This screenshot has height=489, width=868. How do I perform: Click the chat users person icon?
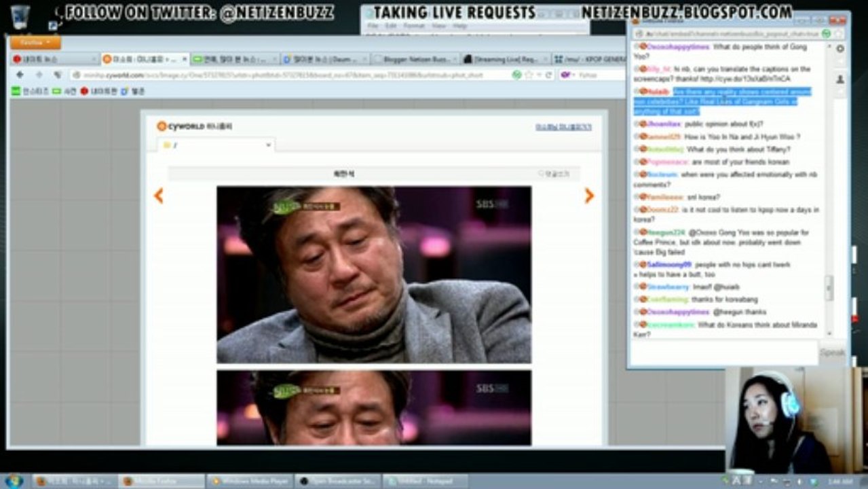pyautogui.click(x=839, y=79)
